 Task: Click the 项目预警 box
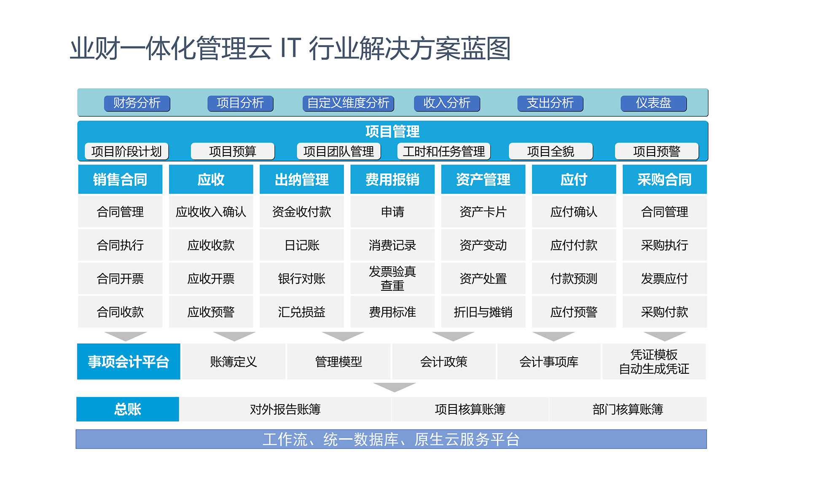click(x=656, y=151)
